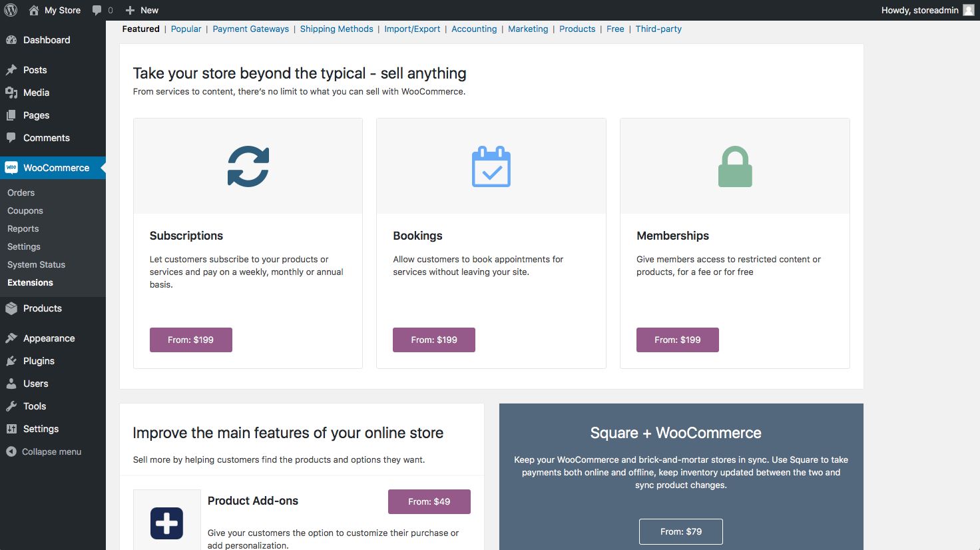
Task: Click the WordPress logo icon
Action: [x=11, y=10]
